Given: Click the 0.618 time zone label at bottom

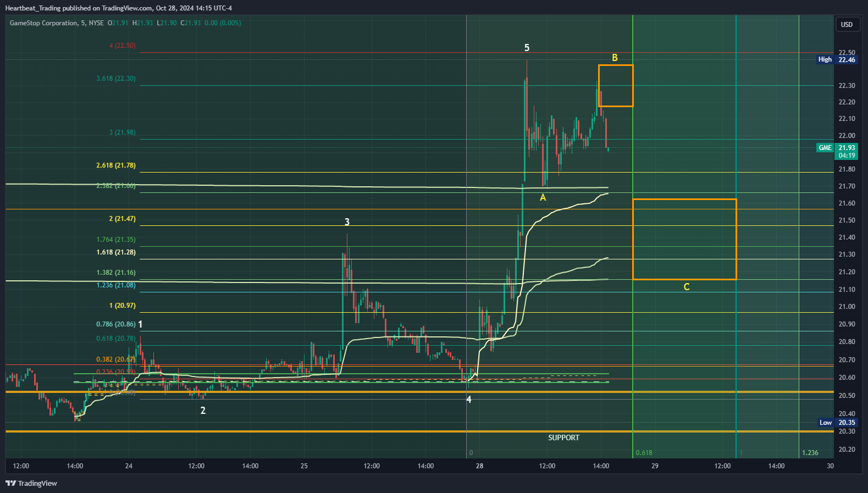Looking at the screenshot, I should 644,453.
